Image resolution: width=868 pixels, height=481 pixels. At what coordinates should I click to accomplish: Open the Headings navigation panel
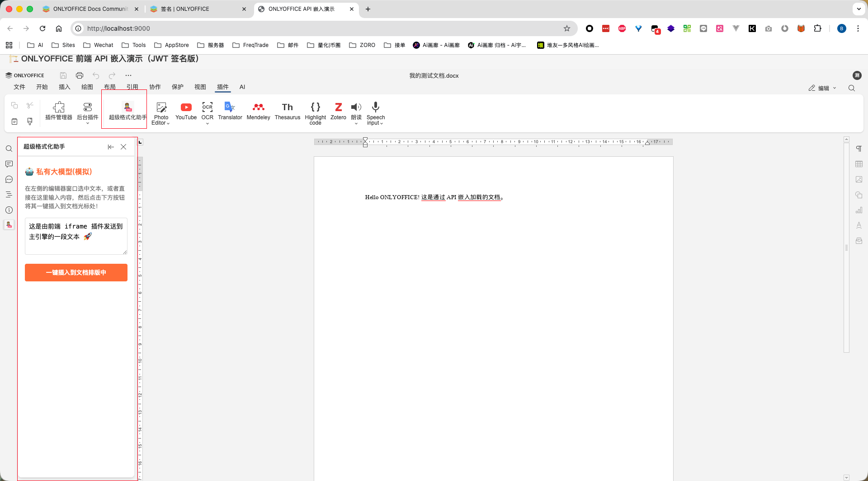[x=9, y=195]
